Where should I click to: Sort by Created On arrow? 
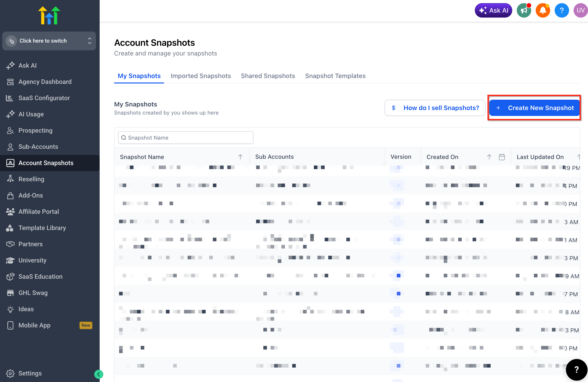489,157
